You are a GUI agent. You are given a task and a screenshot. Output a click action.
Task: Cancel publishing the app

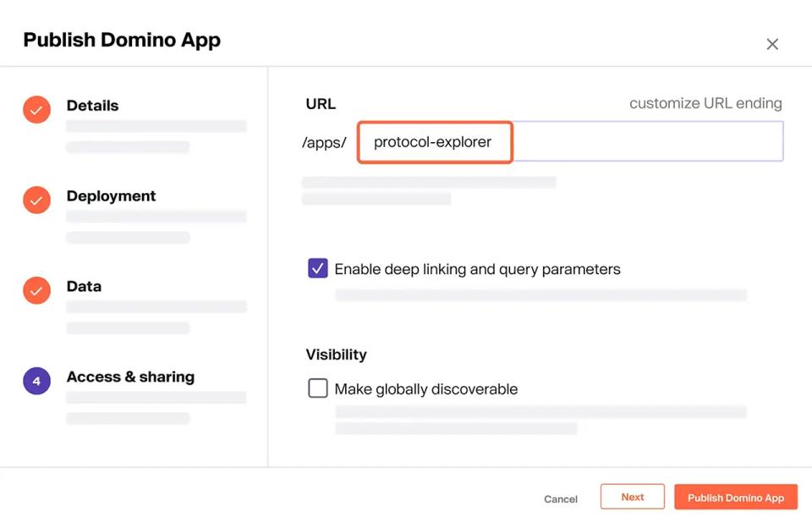[560, 499]
